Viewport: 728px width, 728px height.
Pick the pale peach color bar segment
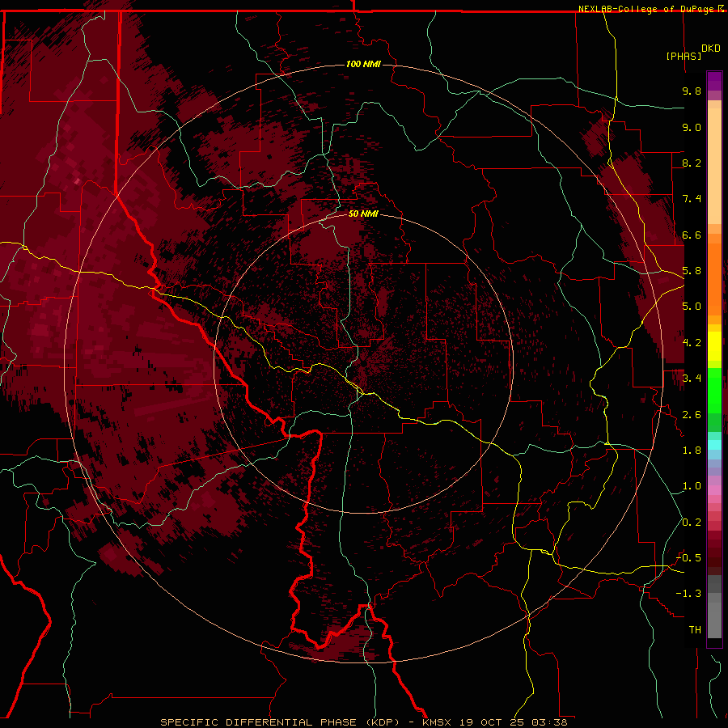[x=714, y=167]
